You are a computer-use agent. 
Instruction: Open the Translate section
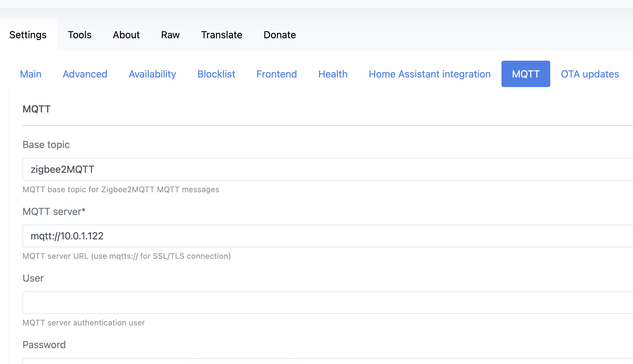tap(222, 35)
